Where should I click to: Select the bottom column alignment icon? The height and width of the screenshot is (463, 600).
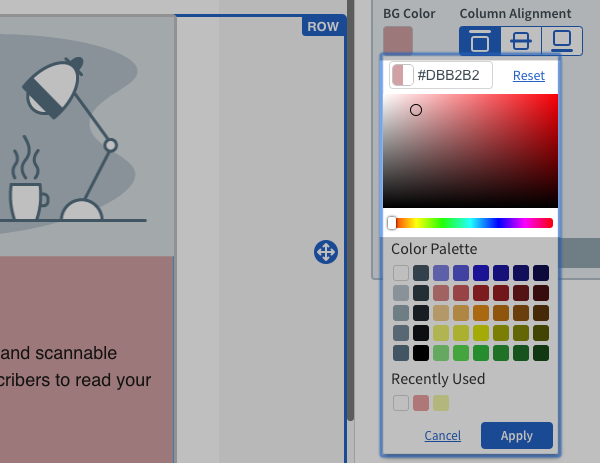tap(562, 40)
